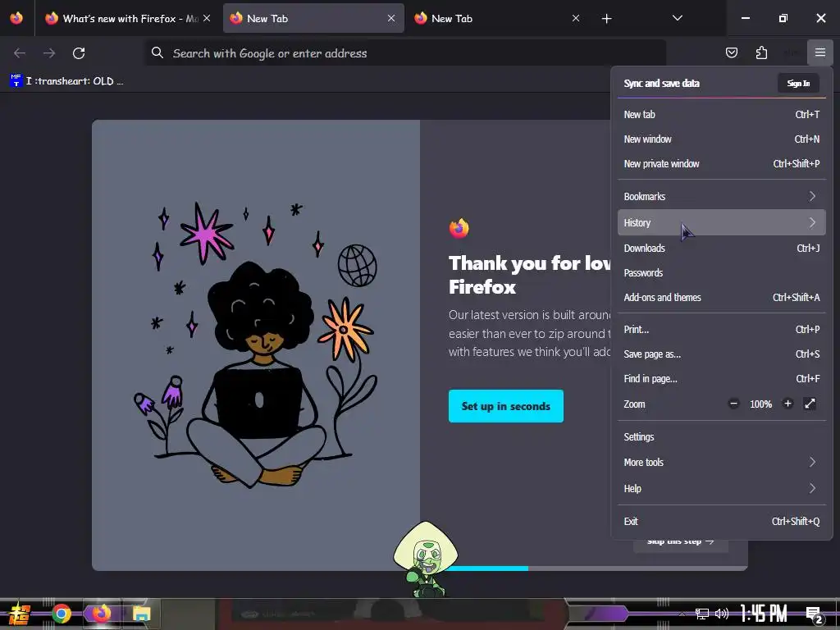Open File Explorer from the taskbar
The width and height of the screenshot is (840, 630).
coord(142,614)
